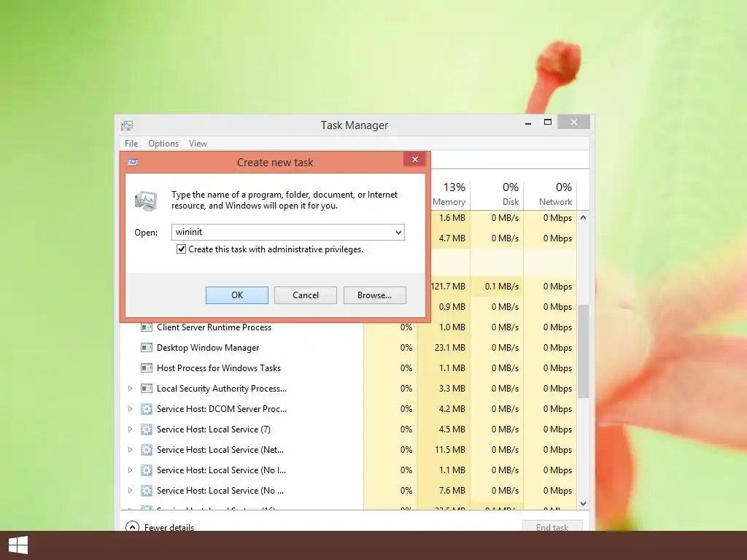Click the Run dialog computer icon
This screenshot has height=560, width=747.
click(146, 201)
